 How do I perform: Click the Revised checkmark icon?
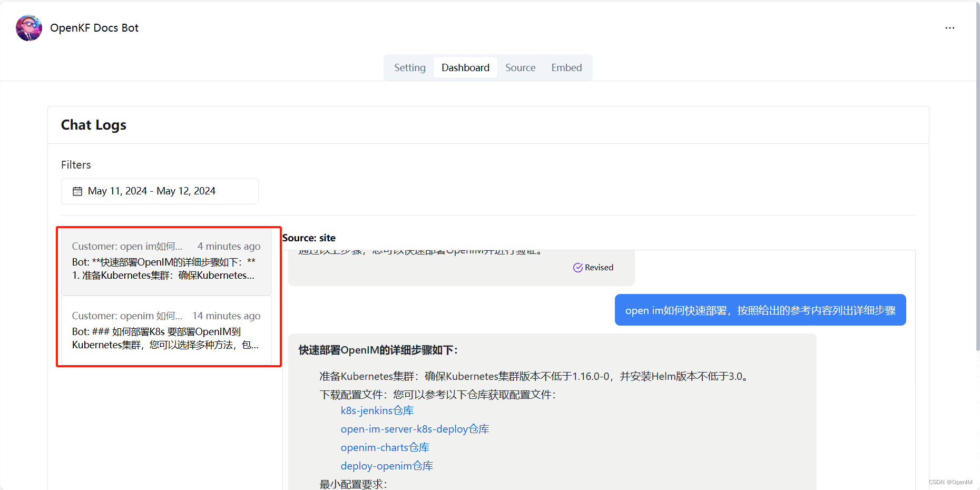[578, 267]
